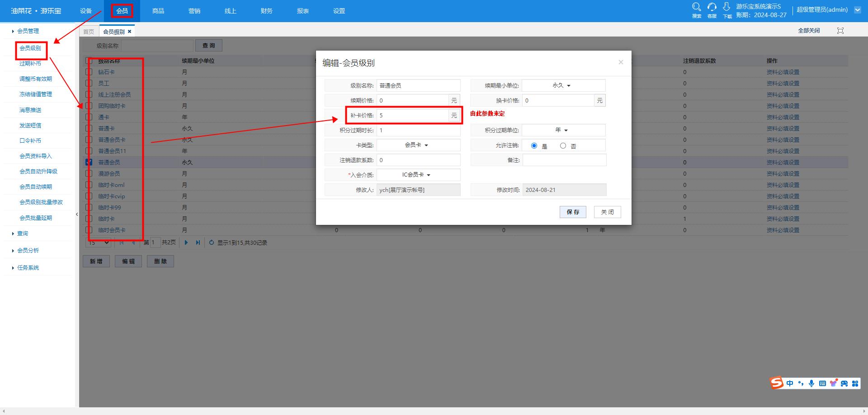Go to first page of table
Viewport: 868px width, 415px height.
tap(122, 242)
